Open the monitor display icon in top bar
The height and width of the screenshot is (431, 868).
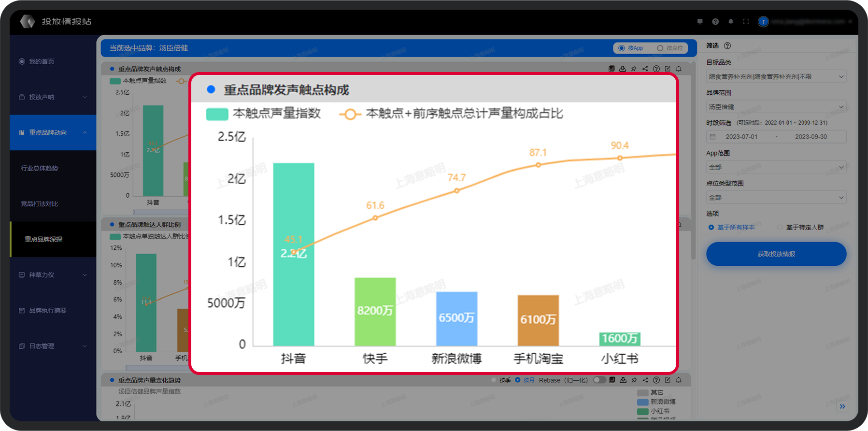[x=700, y=22]
